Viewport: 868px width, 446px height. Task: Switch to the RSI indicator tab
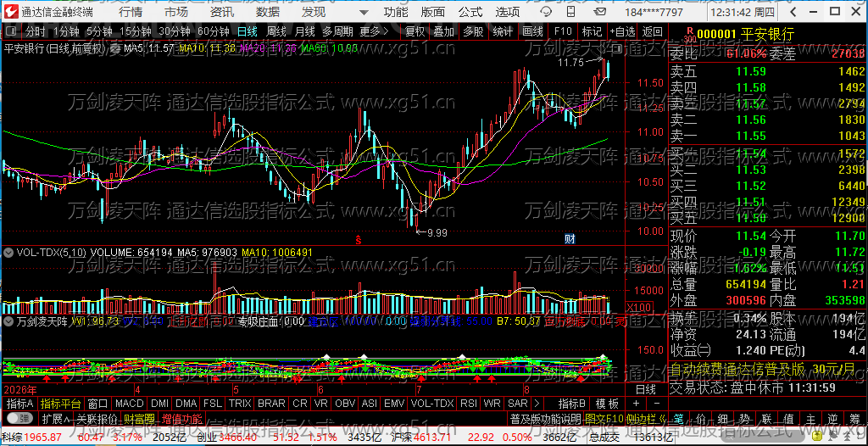pos(468,404)
